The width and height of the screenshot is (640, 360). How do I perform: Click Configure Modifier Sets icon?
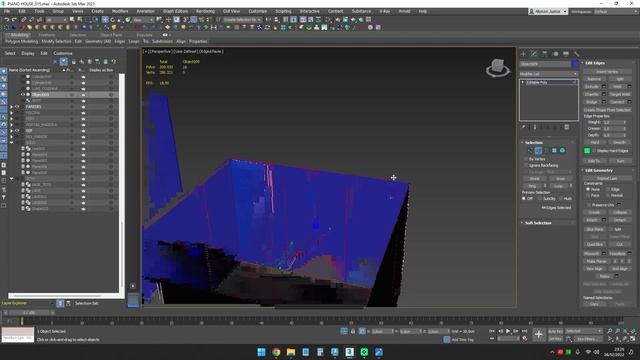click(567, 127)
